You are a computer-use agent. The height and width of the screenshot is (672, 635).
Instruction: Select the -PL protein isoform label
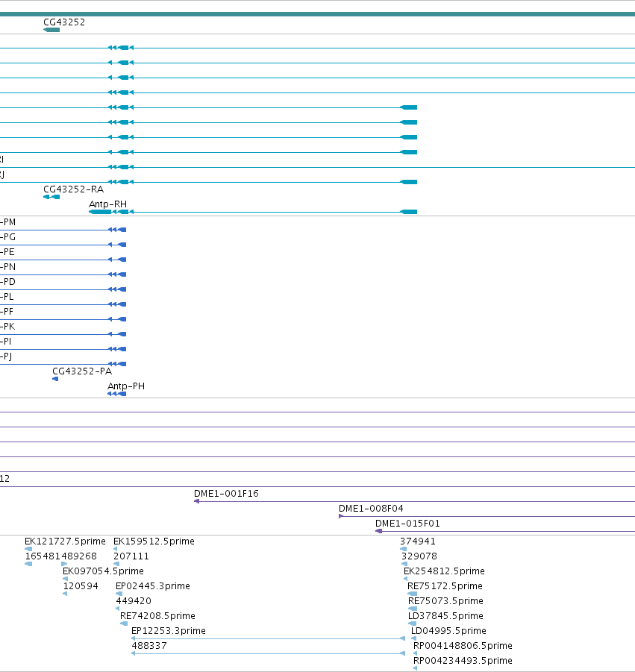tap(7, 297)
